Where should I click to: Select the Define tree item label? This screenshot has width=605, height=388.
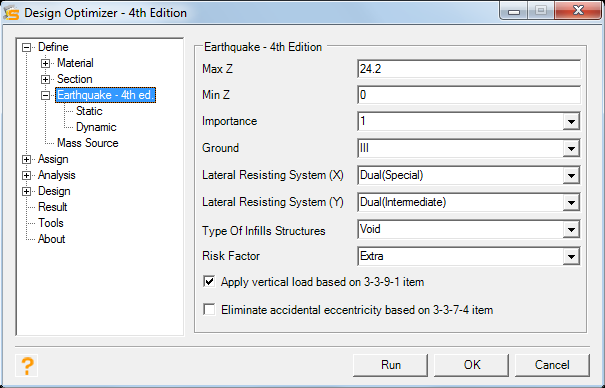click(x=53, y=47)
